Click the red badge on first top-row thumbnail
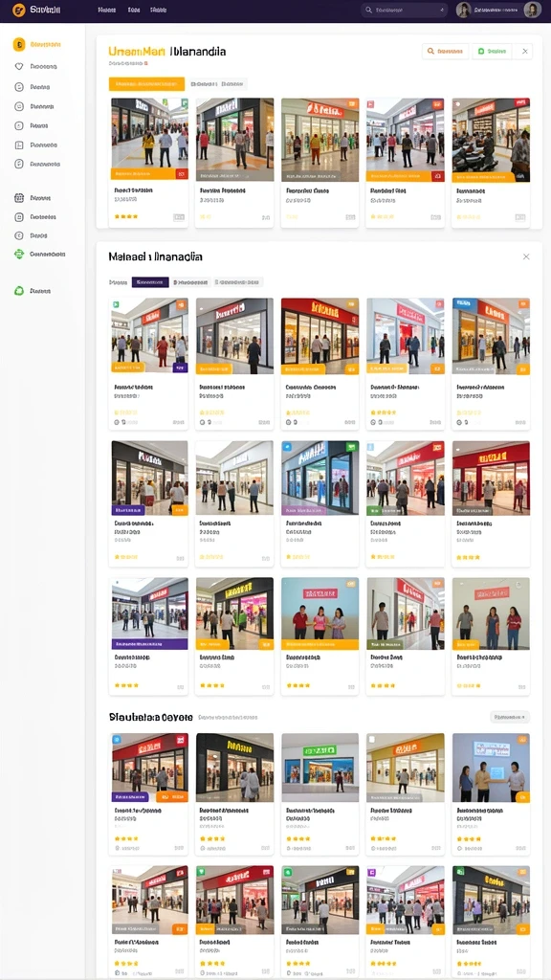The height and width of the screenshot is (980, 551). (181, 174)
